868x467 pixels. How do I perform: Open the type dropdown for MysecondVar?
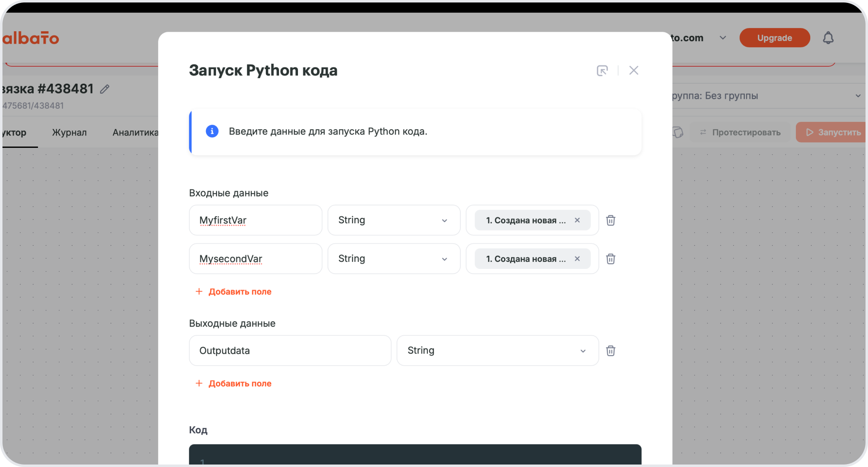pyautogui.click(x=394, y=259)
